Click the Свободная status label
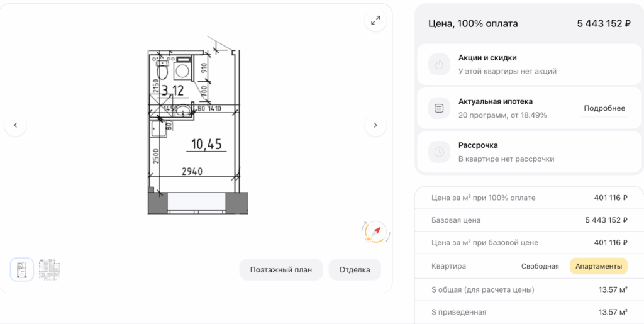The height and width of the screenshot is (324, 644). click(x=540, y=266)
